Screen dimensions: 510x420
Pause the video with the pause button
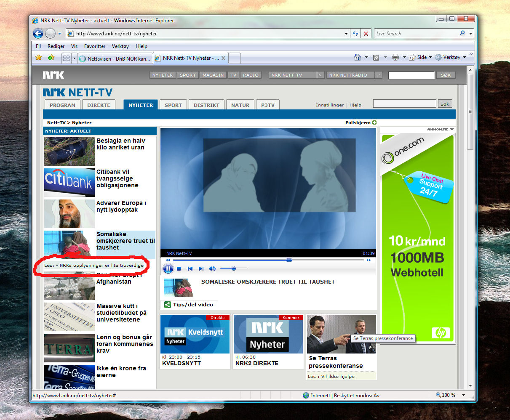pyautogui.click(x=168, y=268)
